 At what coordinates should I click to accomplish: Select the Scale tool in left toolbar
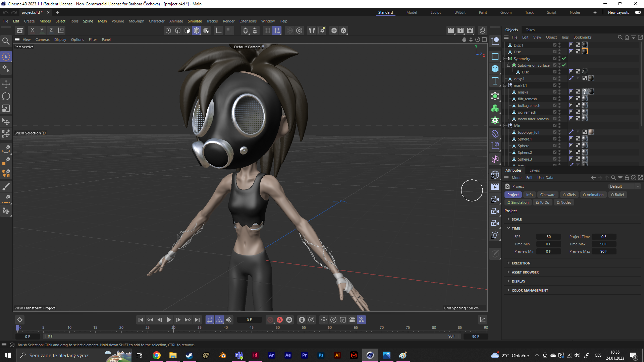coord(6,109)
